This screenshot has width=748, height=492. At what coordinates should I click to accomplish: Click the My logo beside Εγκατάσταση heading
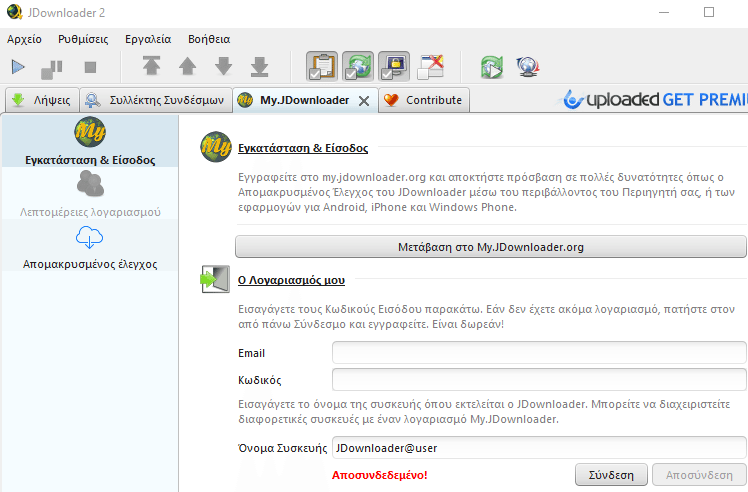[216, 147]
